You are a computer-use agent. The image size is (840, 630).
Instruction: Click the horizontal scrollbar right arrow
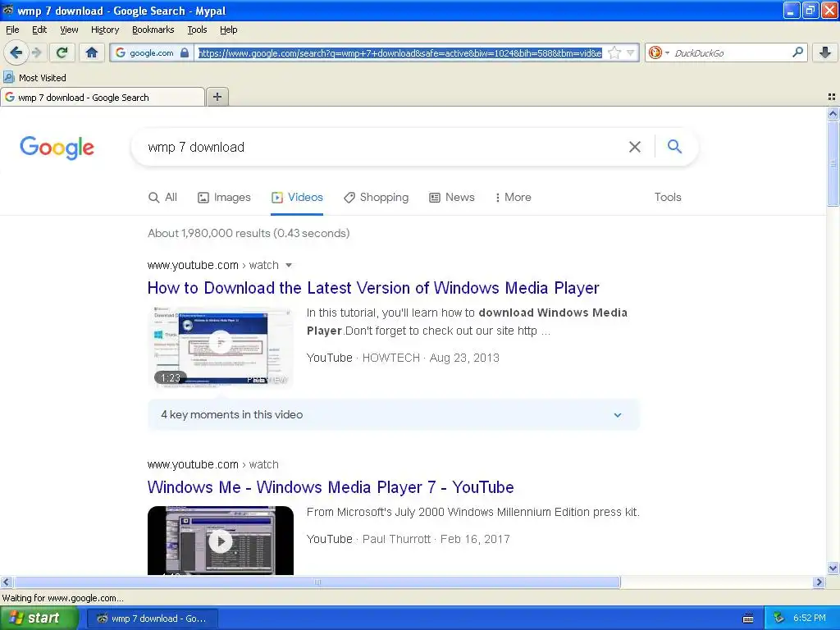[x=819, y=582]
